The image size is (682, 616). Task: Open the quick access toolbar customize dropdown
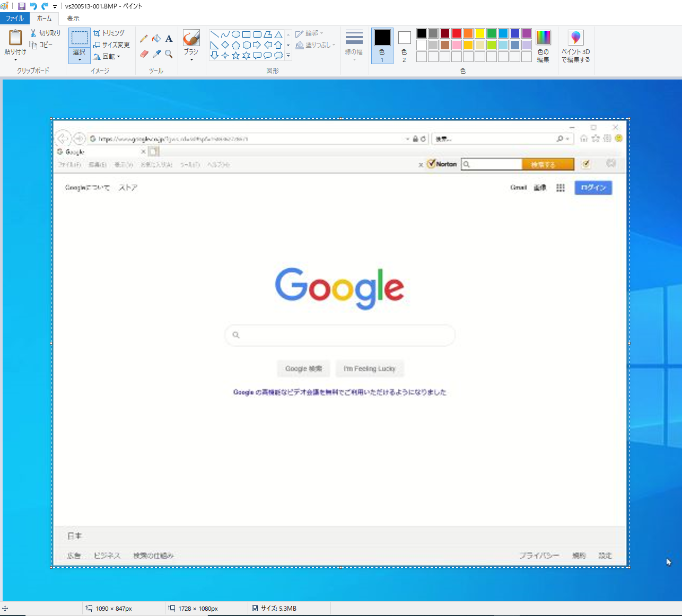click(x=55, y=7)
